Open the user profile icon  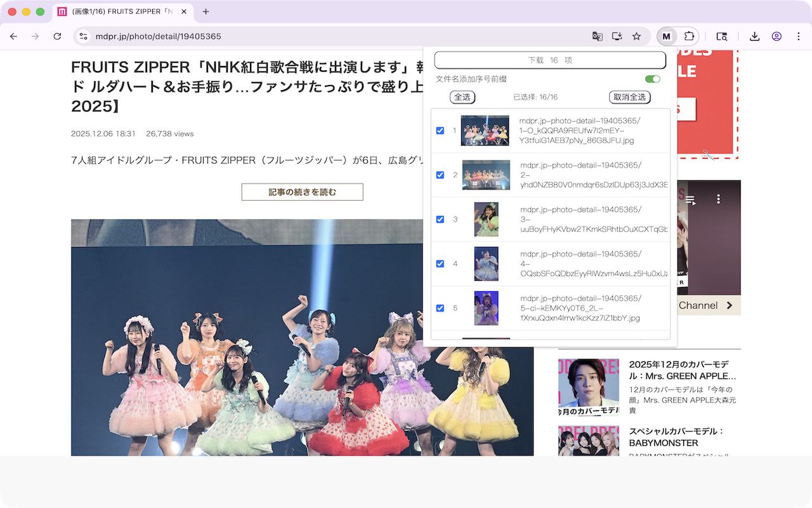pos(776,36)
